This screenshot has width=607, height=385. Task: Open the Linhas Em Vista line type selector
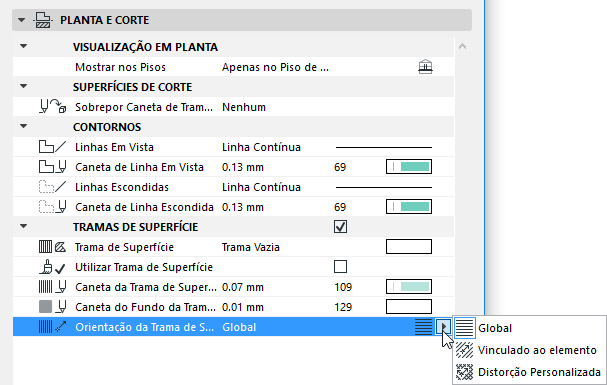(384, 147)
